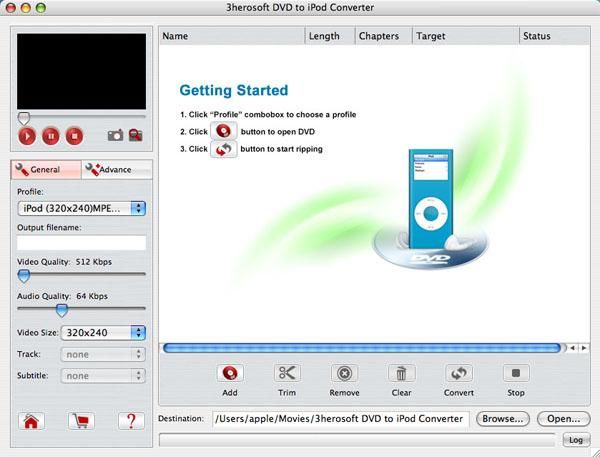Click the black video preview area
The width and height of the screenshot is (600, 457).
(x=82, y=71)
